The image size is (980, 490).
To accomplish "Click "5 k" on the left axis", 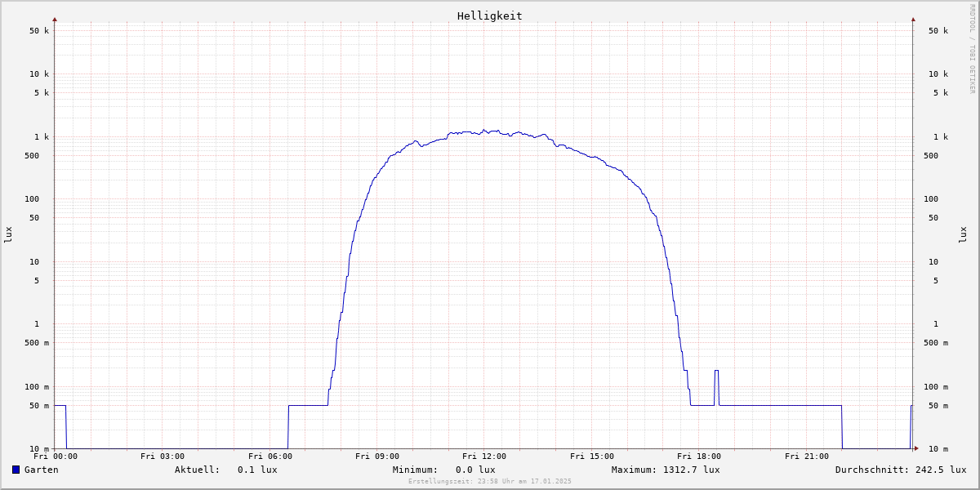I will [x=42, y=92].
